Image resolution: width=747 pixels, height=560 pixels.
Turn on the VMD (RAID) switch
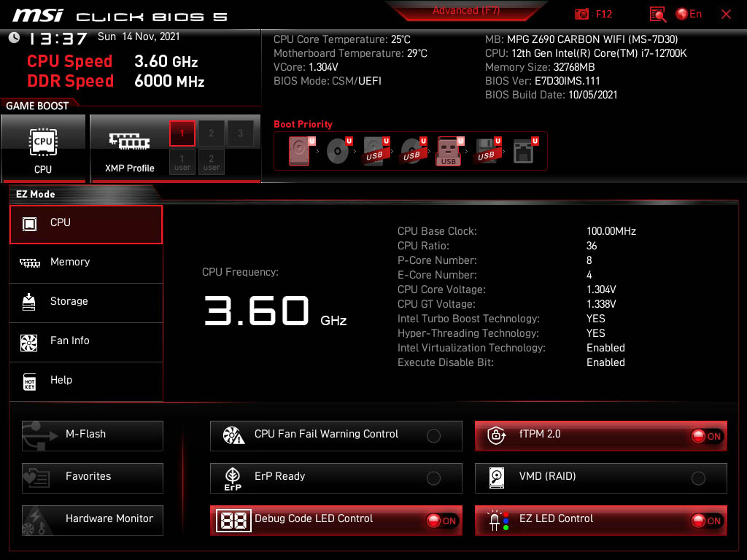pyautogui.click(x=698, y=478)
